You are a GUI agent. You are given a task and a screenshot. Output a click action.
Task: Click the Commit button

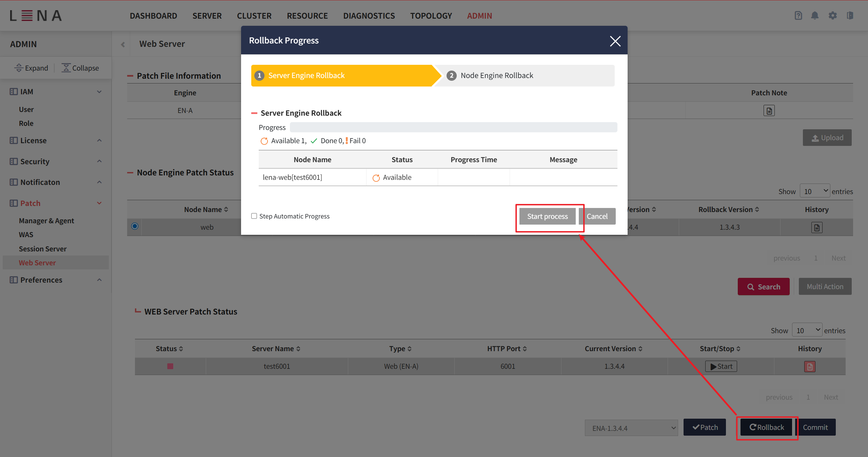[815, 427]
